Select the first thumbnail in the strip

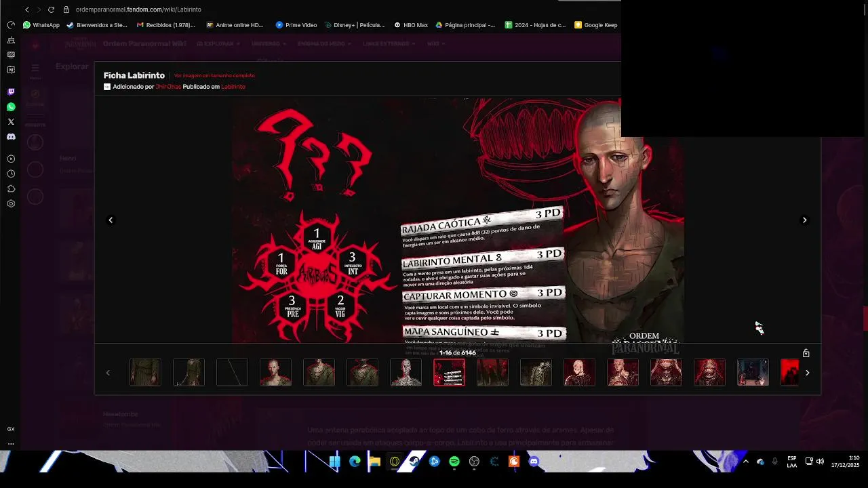145,372
